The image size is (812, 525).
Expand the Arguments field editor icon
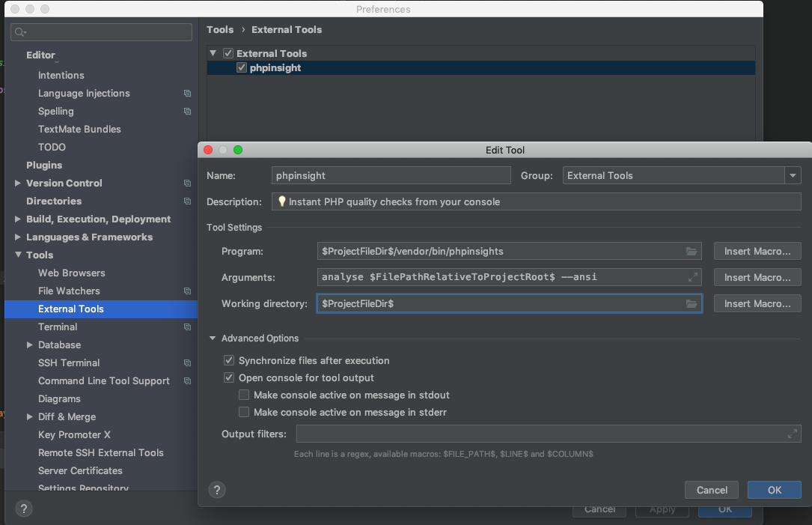click(693, 277)
